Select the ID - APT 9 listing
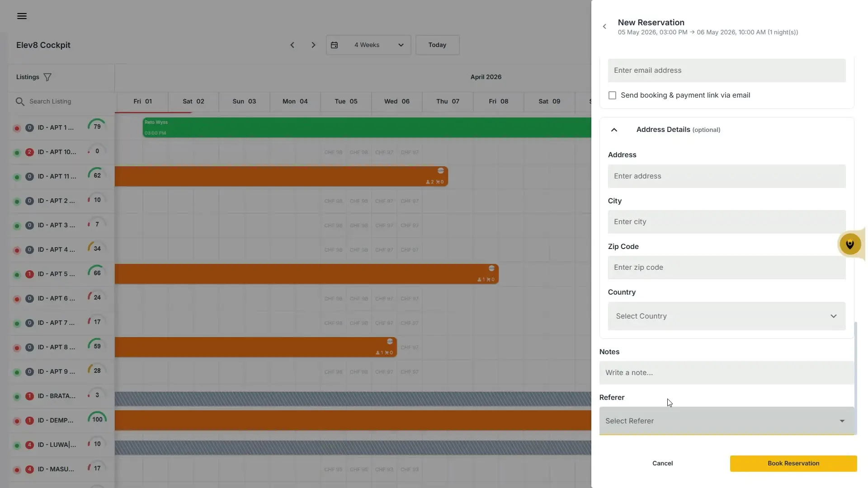The image size is (868, 488). click(x=56, y=372)
